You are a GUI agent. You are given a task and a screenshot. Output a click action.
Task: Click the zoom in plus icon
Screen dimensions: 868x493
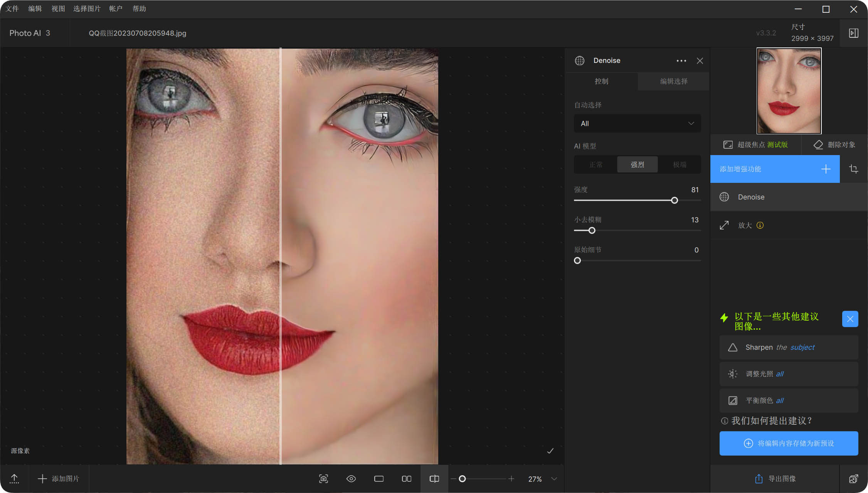511,479
